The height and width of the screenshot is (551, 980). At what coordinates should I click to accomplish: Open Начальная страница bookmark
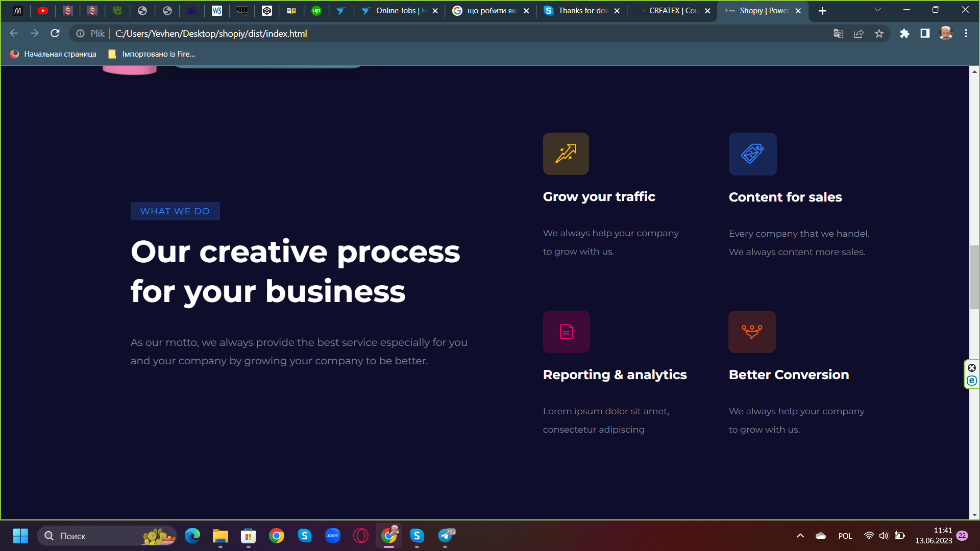[53, 54]
